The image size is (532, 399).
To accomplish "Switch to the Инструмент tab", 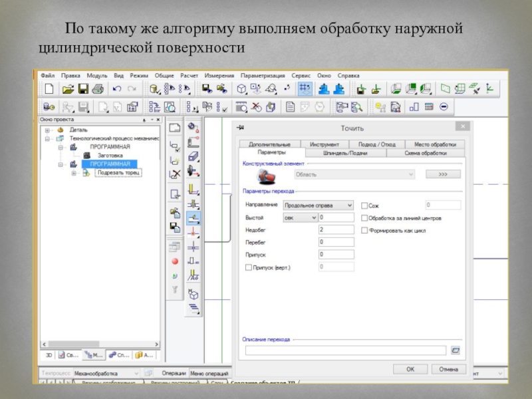I will click(325, 144).
